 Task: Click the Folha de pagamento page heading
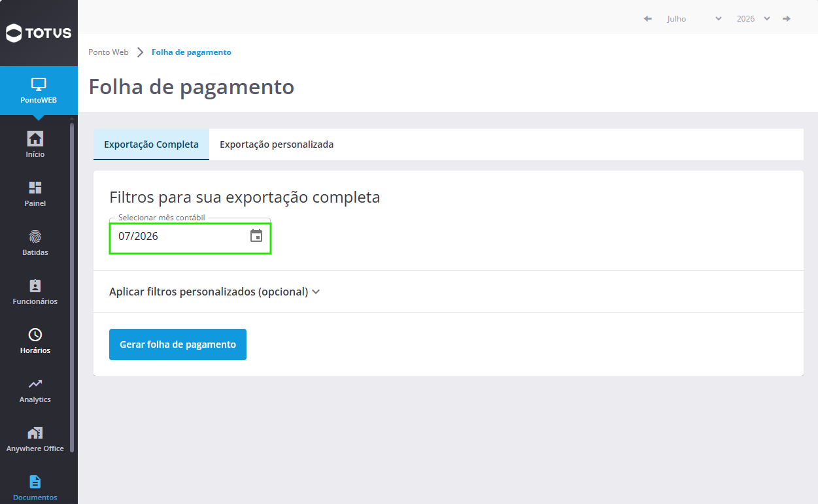[x=192, y=86]
